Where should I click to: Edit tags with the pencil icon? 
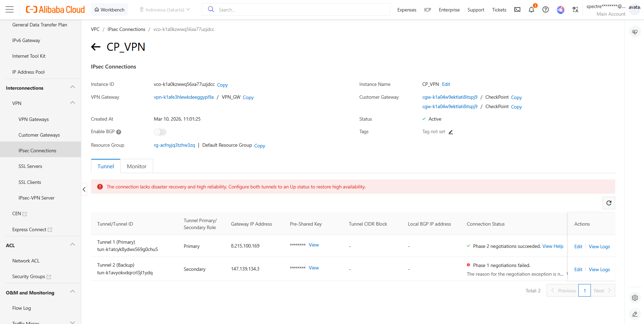tap(451, 132)
